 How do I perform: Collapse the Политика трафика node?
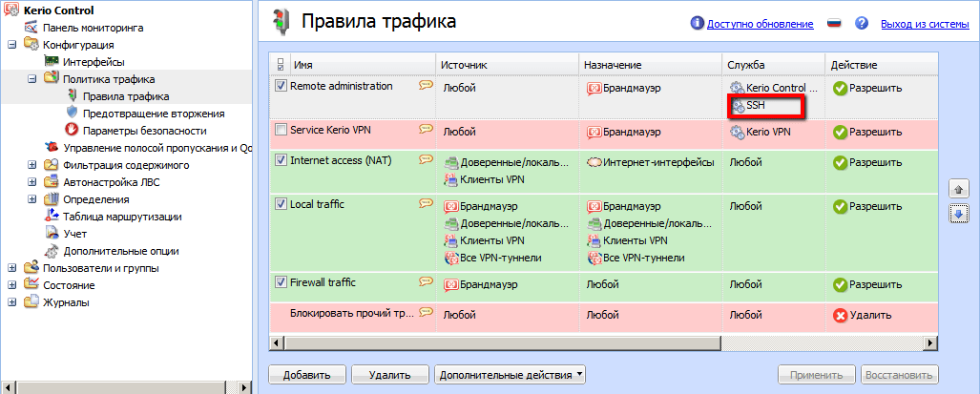(x=31, y=79)
